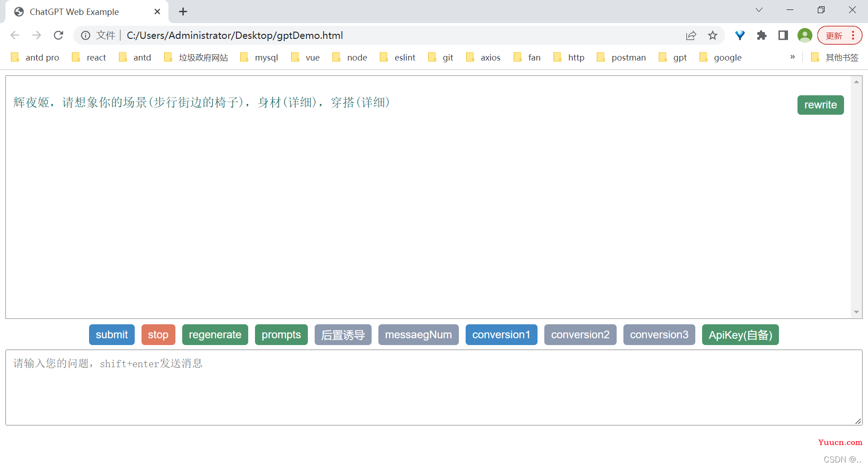Open the fan bookmark folder
The height and width of the screenshot is (467, 868).
(x=527, y=57)
